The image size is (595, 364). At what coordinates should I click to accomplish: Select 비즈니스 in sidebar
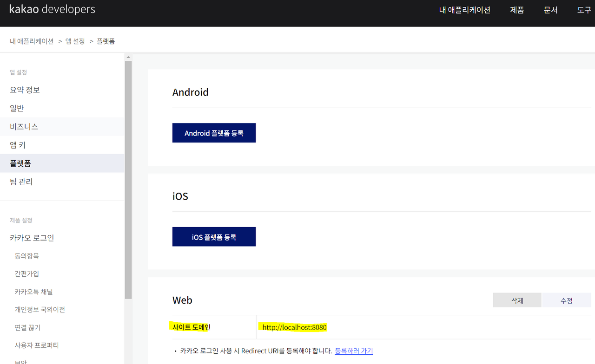[x=62, y=126]
